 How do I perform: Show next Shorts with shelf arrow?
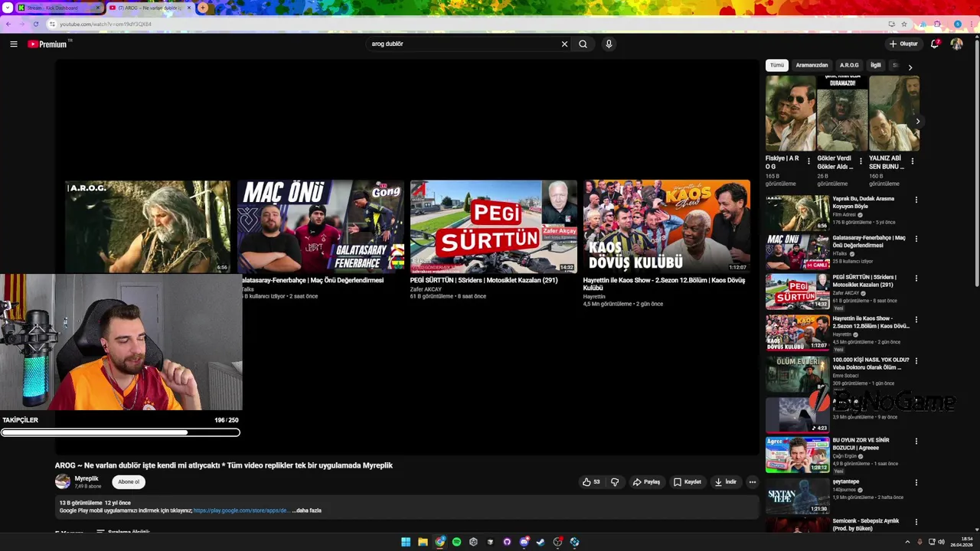coord(918,121)
